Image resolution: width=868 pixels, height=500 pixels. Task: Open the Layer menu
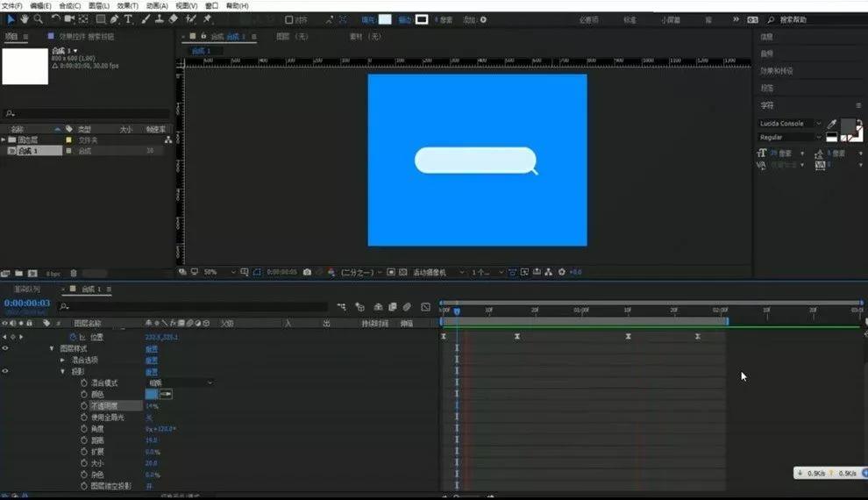pos(99,5)
